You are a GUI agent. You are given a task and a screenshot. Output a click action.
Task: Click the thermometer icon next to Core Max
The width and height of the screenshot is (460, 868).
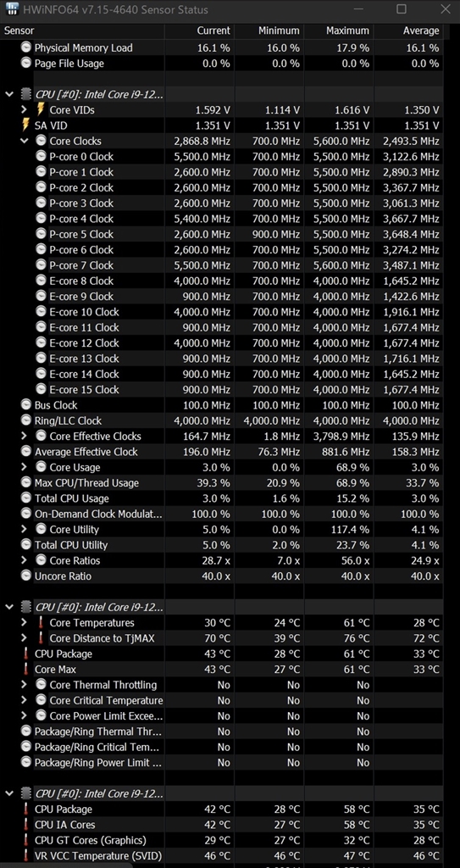tap(25, 670)
